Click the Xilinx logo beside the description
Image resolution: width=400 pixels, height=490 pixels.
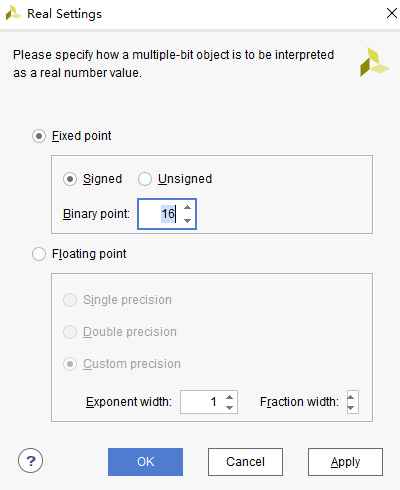(374, 62)
